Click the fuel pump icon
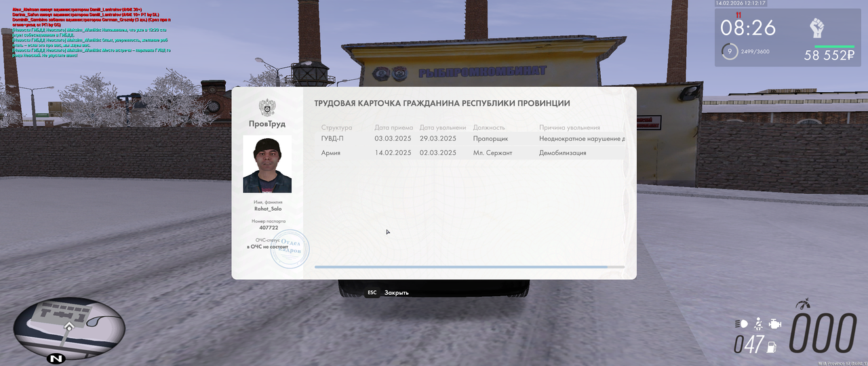 771,348
